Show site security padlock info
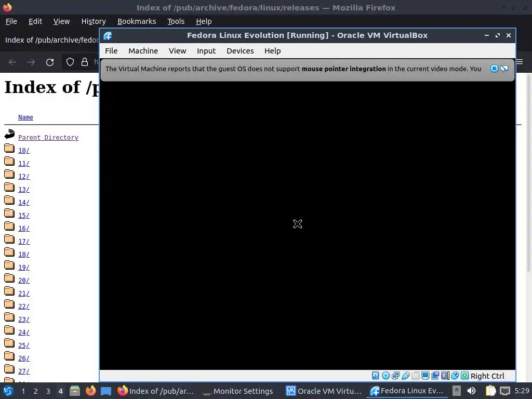 85,62
